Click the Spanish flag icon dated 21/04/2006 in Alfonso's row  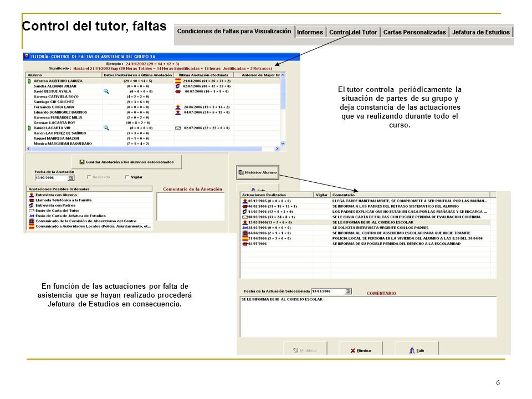point(178,81)
